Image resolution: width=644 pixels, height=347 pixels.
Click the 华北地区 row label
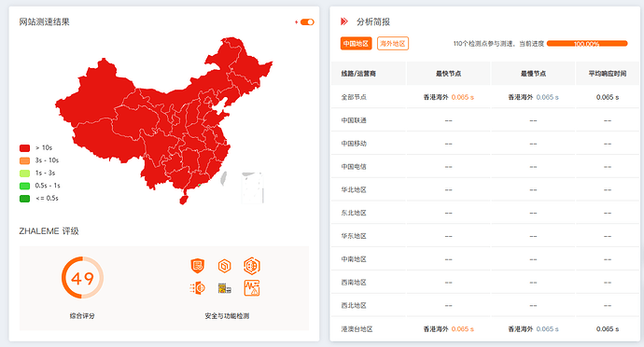[x=354, y=189]
